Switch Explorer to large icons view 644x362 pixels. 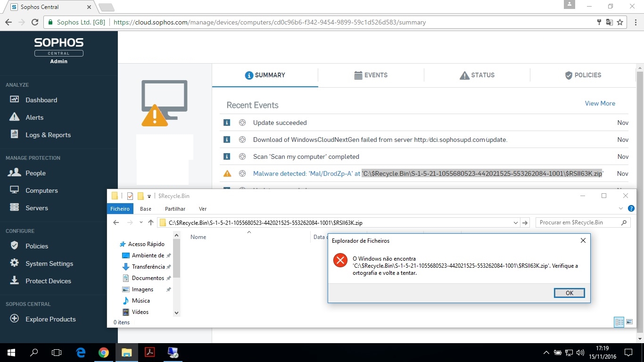click(629, 322)
